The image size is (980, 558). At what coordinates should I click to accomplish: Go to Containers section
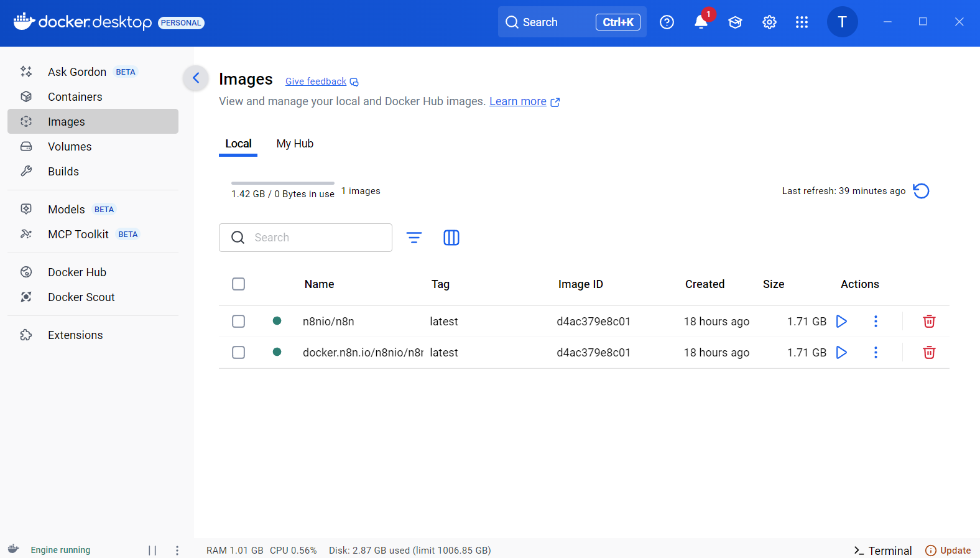[93, 96]
